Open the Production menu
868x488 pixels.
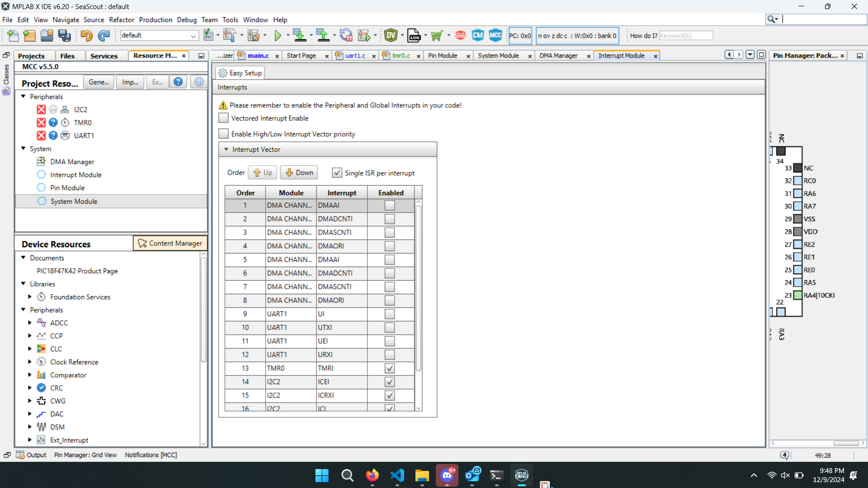coord(155,19)
